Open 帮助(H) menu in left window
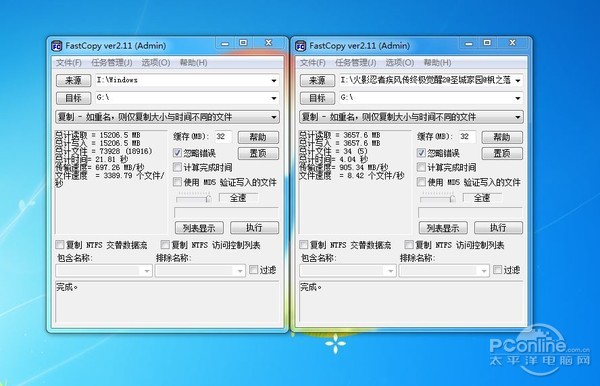The width and height of the screenshot is (600, 386). pos(194,62)
